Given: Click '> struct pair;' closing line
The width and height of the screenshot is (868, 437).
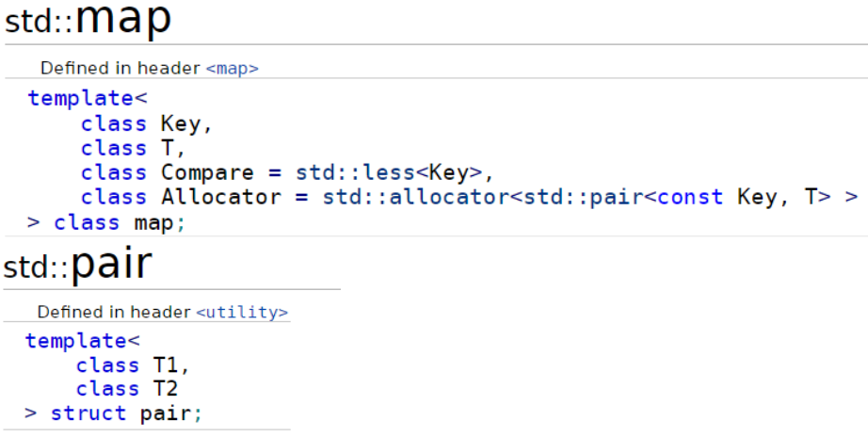Looking at the screenshot, I should (x=114, y=413).
